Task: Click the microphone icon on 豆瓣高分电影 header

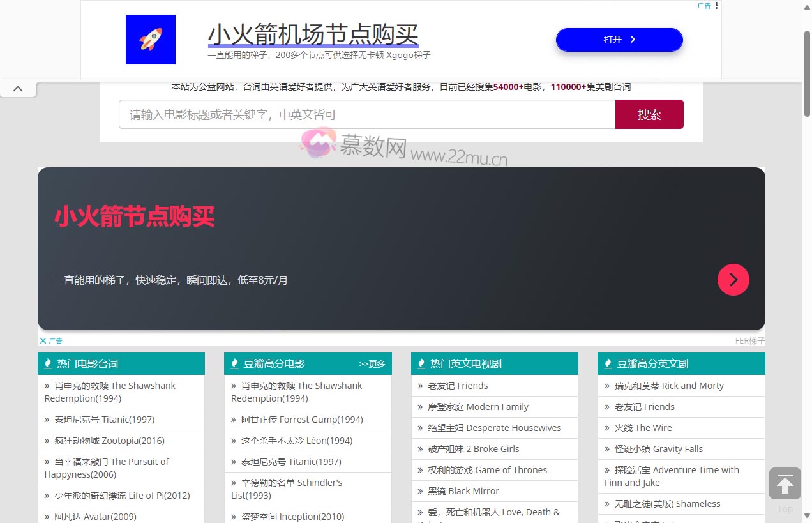Action: click(x=234, y=363)
